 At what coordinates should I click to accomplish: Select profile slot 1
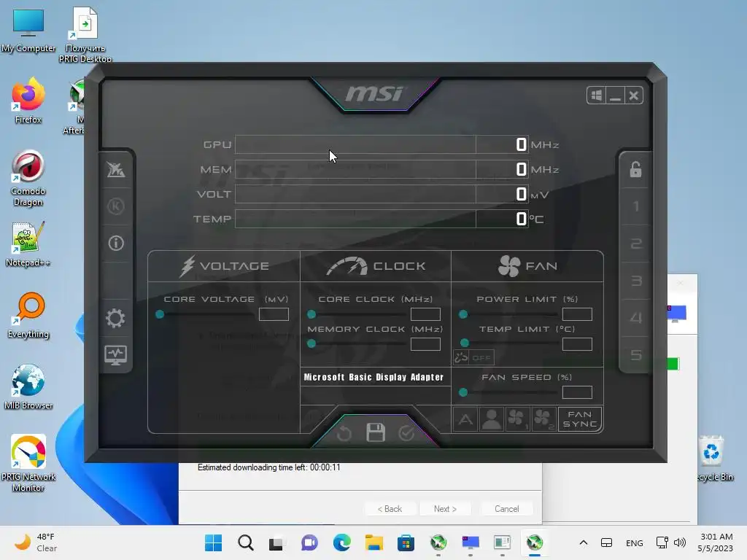tap(635, 206)
